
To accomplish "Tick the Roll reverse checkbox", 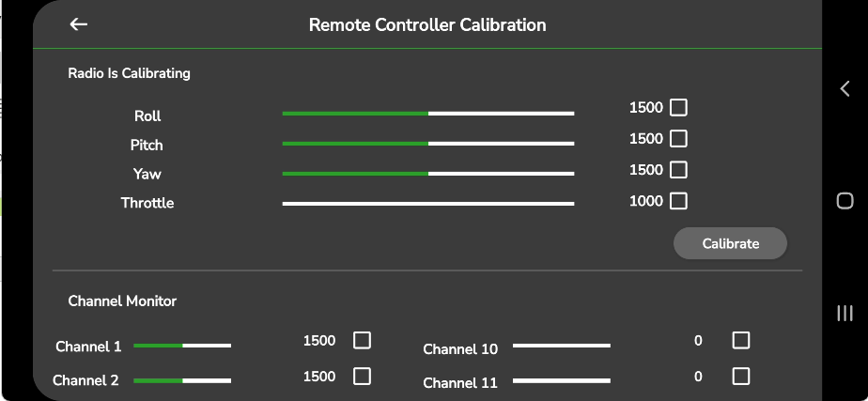I will 678,107.
